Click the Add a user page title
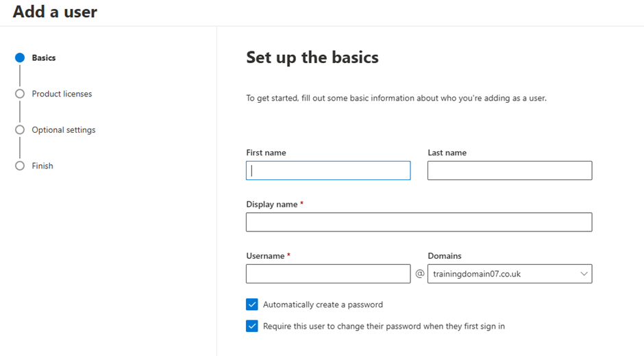The height and width of the screenshot is (356, 644). tap(55, 12)
